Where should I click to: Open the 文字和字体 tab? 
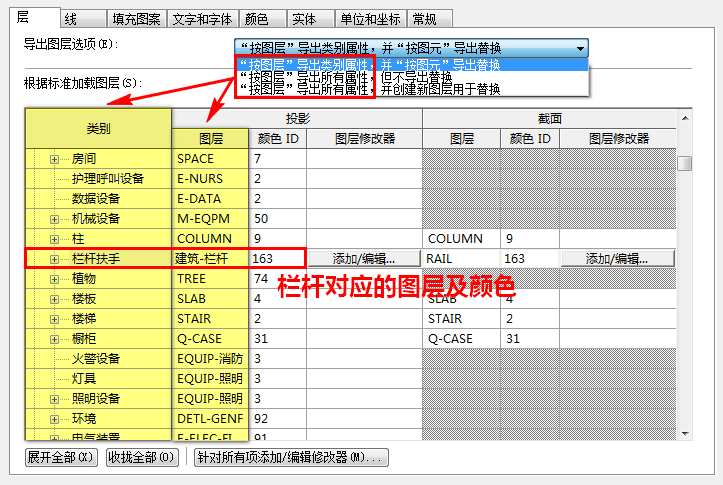202,19
